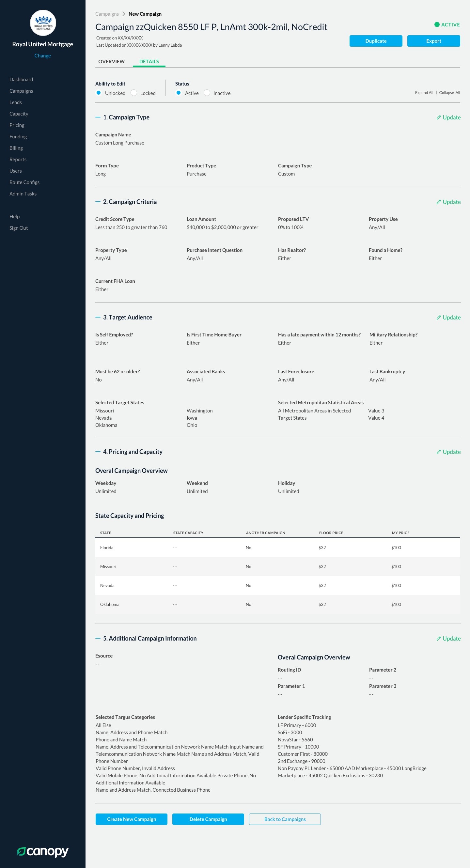Click pencil icon for Pricing and Capacity update

(438, 452)
